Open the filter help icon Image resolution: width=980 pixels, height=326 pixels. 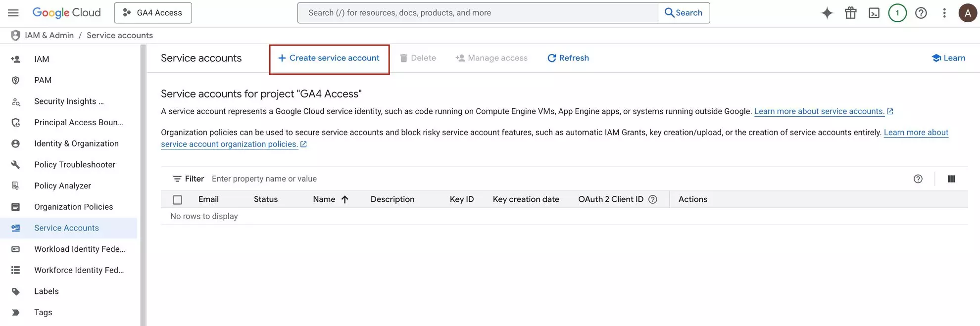pyautogui.click(x=918, y=179)
